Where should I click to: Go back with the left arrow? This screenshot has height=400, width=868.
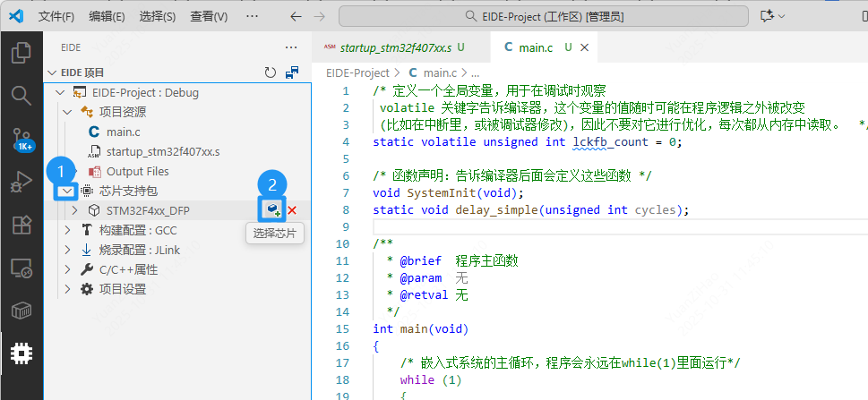pos(296,17)
